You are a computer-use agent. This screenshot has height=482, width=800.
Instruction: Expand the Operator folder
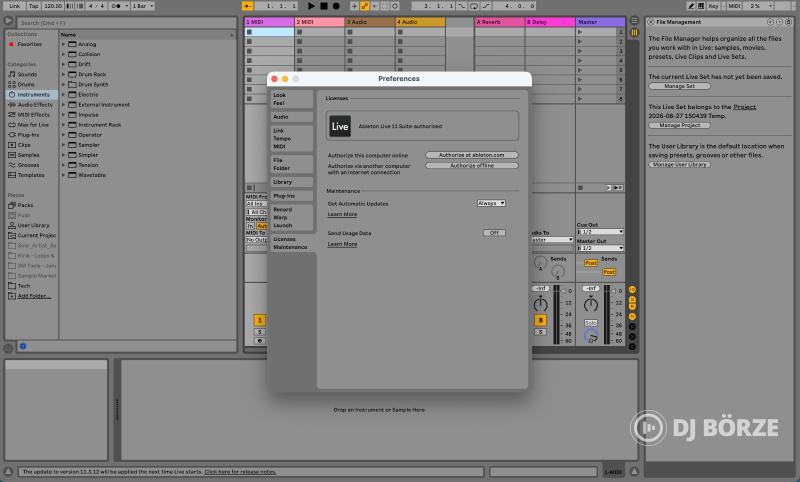[x=64, y=135]
